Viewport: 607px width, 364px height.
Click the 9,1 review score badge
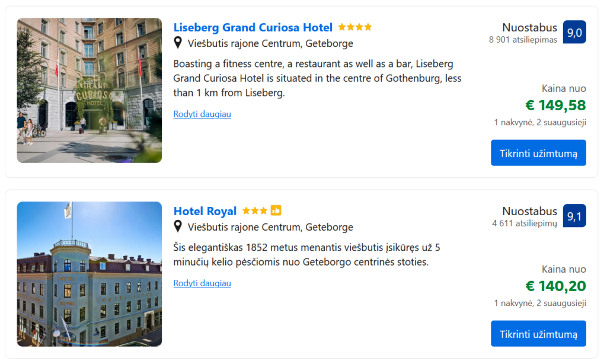point(574,216)
